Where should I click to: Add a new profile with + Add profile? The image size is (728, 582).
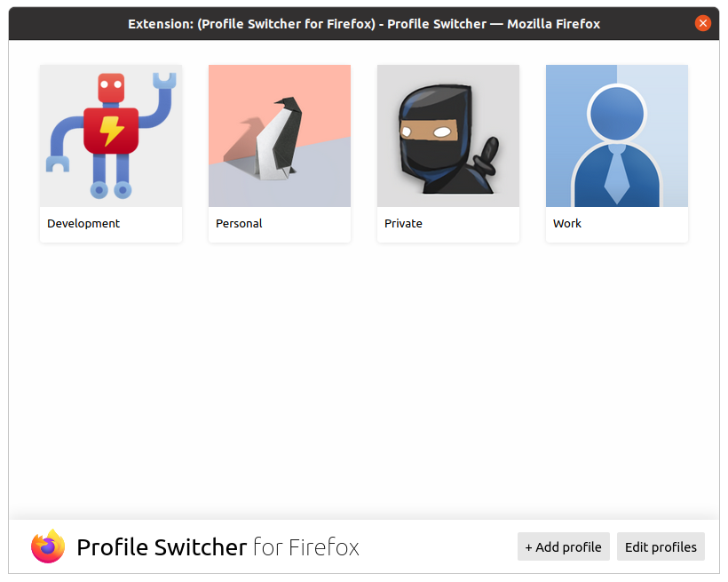click(563, 546)
